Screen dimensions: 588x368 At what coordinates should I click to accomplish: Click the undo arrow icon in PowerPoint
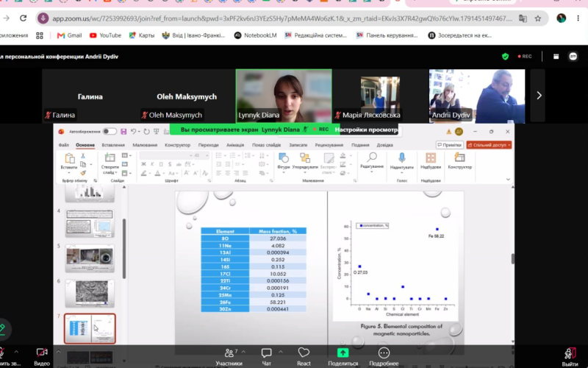coord(133,132)
